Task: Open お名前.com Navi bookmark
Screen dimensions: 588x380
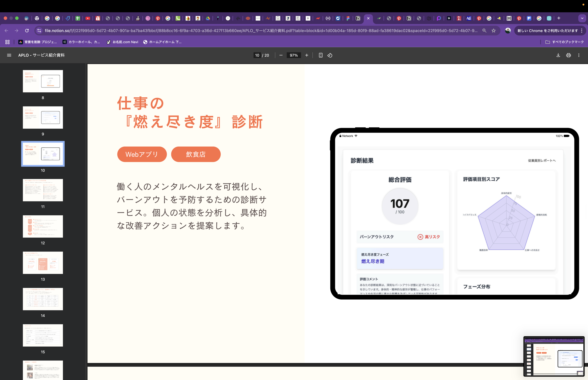Action: tap(122, 42)
